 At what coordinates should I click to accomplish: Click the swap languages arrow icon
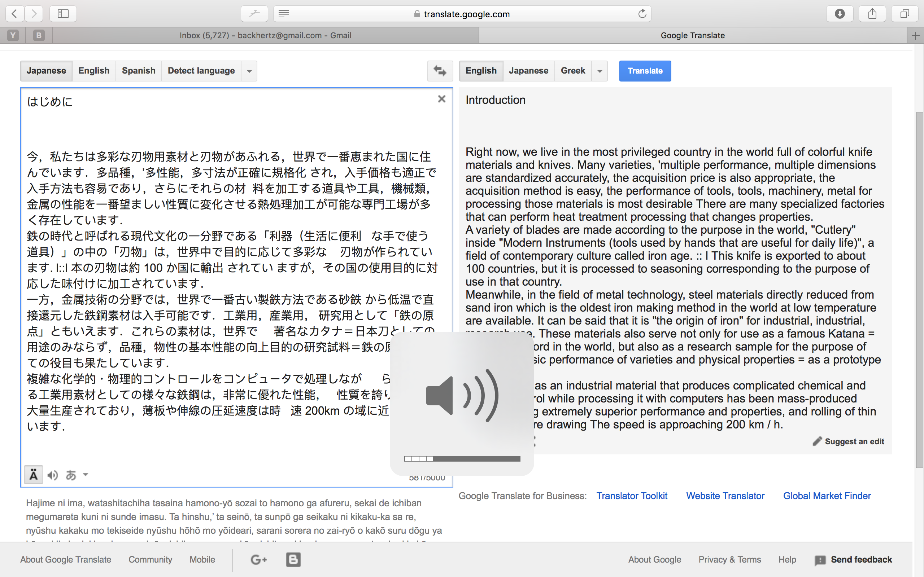[440, 70]
